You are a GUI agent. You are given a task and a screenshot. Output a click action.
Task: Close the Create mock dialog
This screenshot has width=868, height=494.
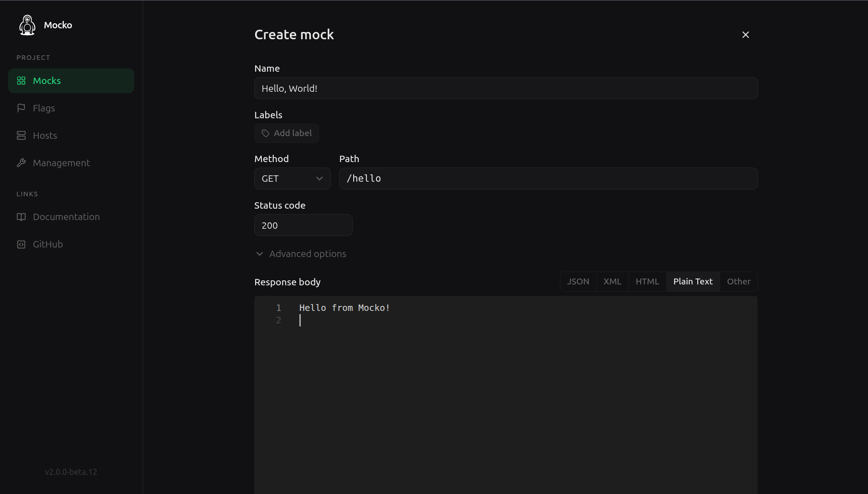(746, 35)
